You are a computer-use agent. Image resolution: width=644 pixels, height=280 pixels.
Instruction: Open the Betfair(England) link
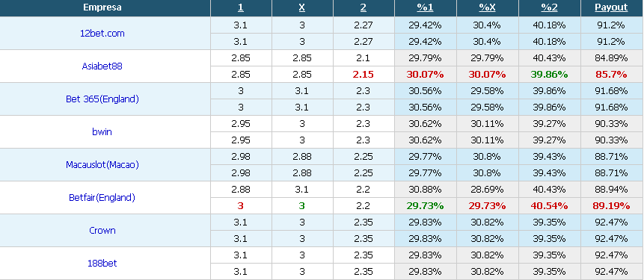click(102, 198)
